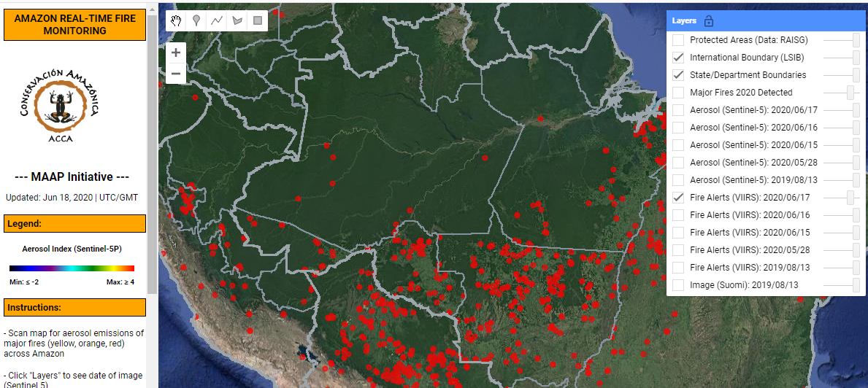868x388 pixels.
Task: Uncheck International Boundary (LSIB) layer
Action: click(678, 58)
